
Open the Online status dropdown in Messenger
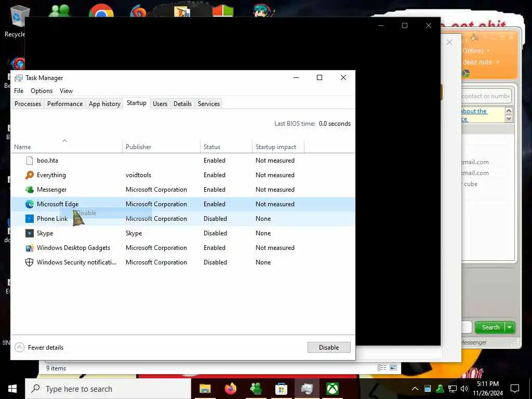click(488, 51)
